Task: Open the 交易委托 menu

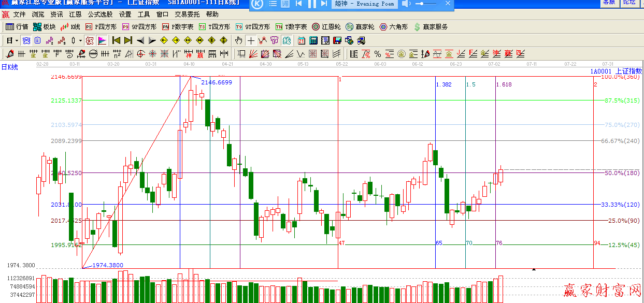Action: (x=187, y=15)
